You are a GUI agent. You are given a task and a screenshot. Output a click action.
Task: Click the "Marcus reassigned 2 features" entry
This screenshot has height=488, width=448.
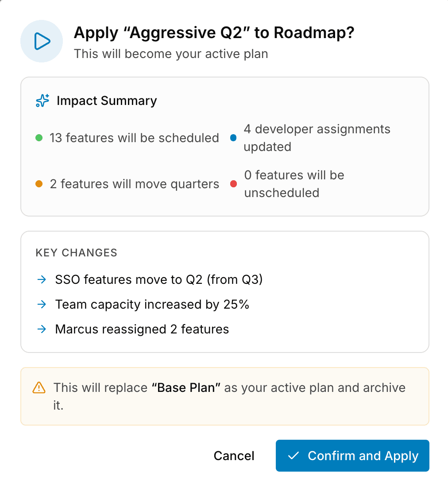click(x=142, y=329)
